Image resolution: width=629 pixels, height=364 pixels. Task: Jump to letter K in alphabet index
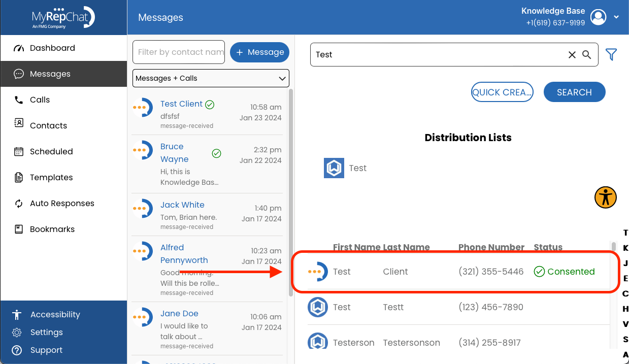[625, 248]
